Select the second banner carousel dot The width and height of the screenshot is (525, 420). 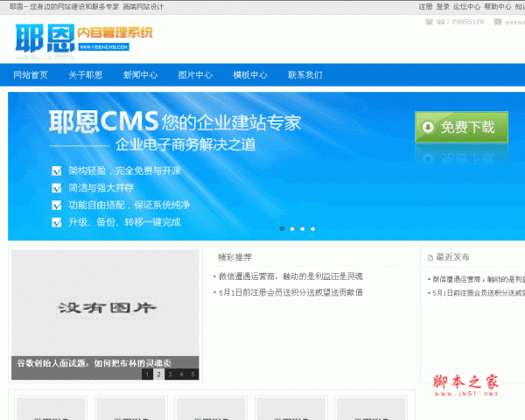click(292, 228)
